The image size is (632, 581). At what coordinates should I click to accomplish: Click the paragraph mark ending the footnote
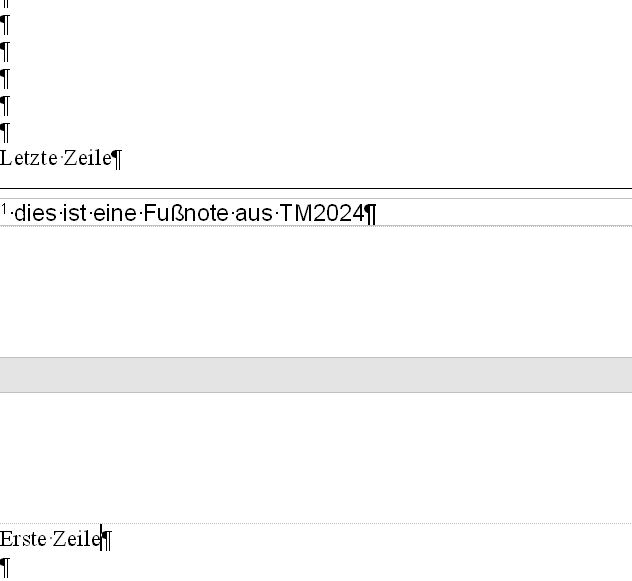point(371,214)
